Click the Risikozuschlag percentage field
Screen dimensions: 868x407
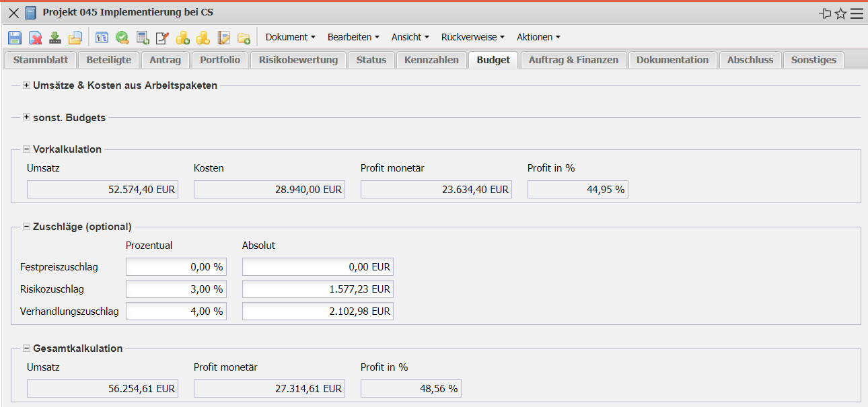(x=176, y=289)
